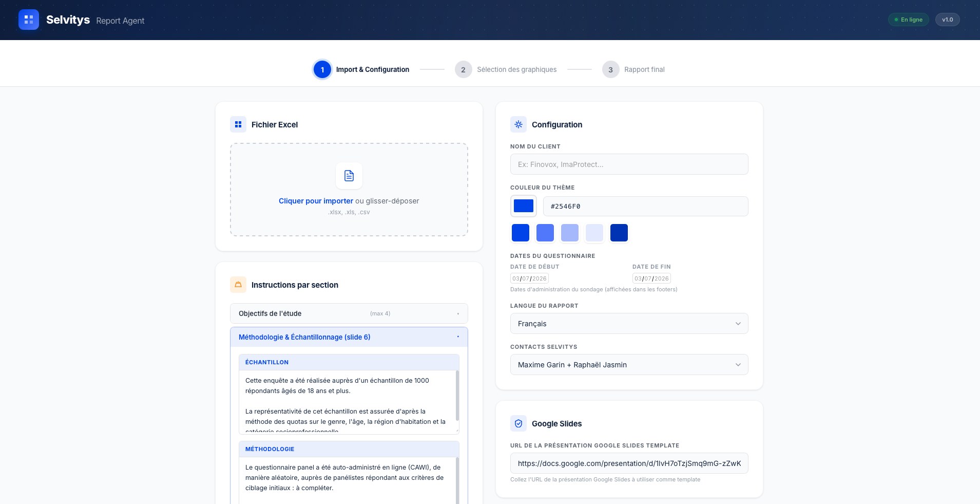Click the .xlsx, .xls, .csv format hint
The image size is (980, 504).
point(349,212)
